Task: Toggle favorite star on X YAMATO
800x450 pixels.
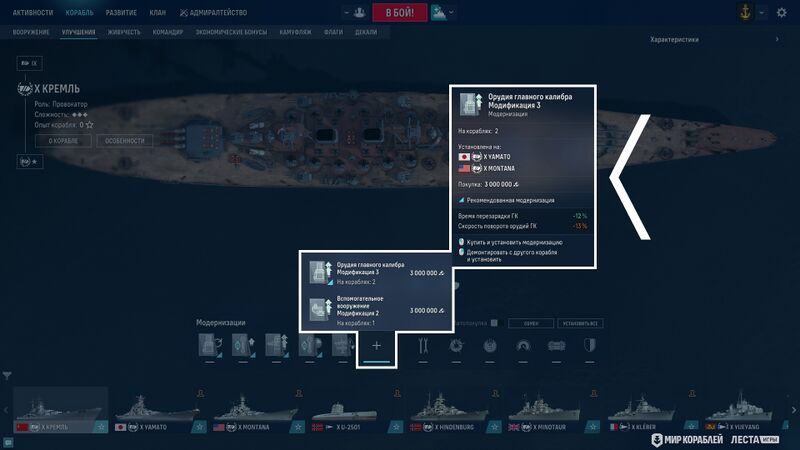Action: [x=199, y=427]
